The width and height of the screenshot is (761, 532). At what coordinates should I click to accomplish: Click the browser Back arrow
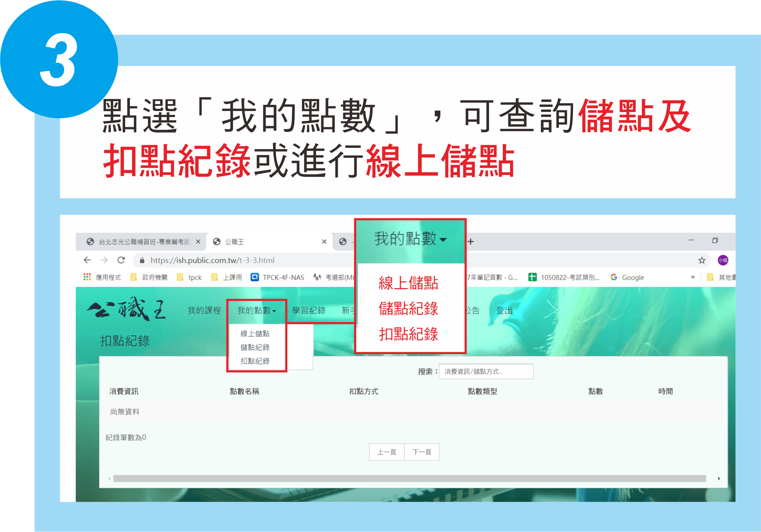coord(87,260)
